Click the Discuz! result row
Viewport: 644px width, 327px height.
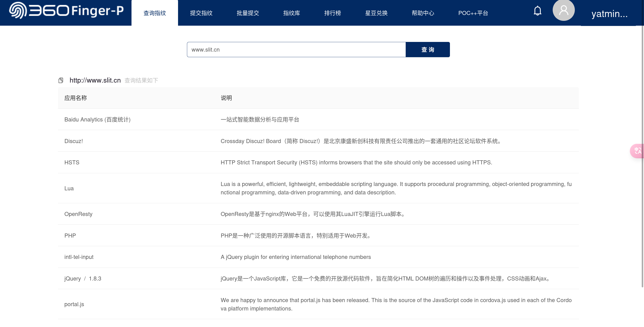[x=74, y=141]
